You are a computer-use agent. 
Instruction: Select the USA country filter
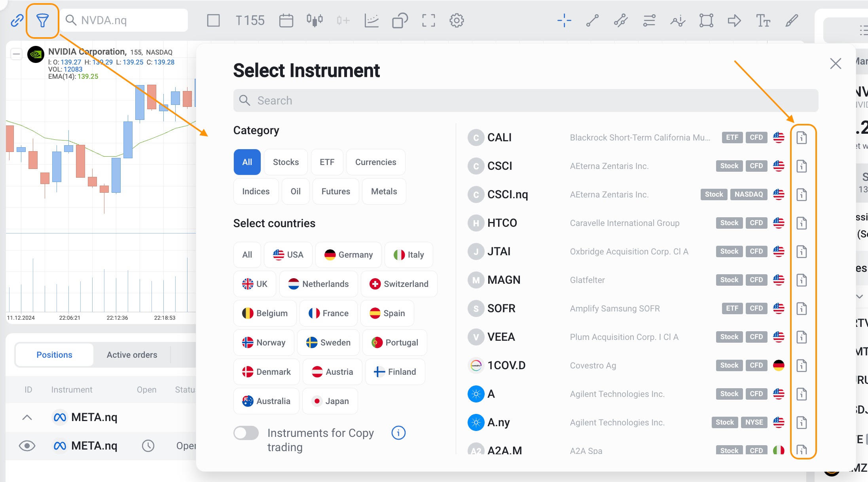pyautogui.click(x=288, y=255)
